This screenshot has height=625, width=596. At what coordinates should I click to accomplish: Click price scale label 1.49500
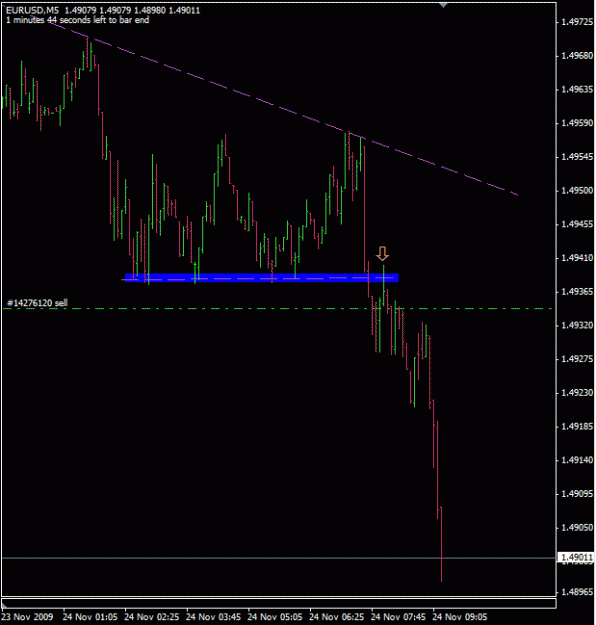[x=577, y=191]
